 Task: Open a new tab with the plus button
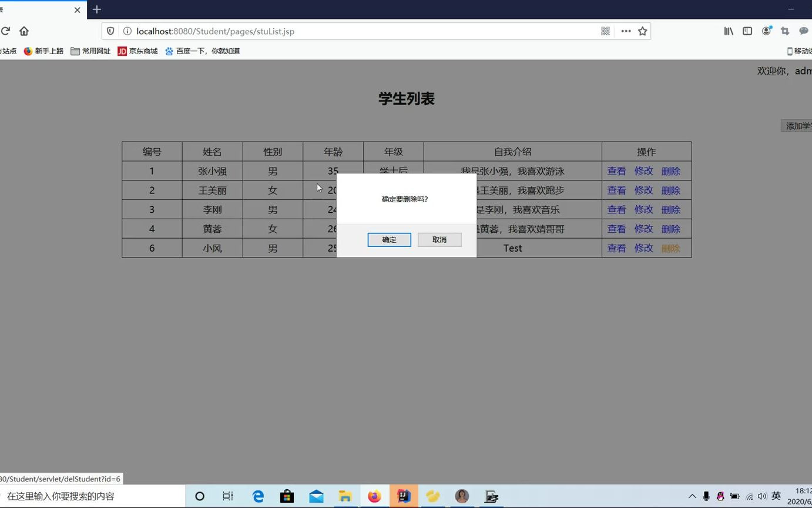[x=96, y=9]
